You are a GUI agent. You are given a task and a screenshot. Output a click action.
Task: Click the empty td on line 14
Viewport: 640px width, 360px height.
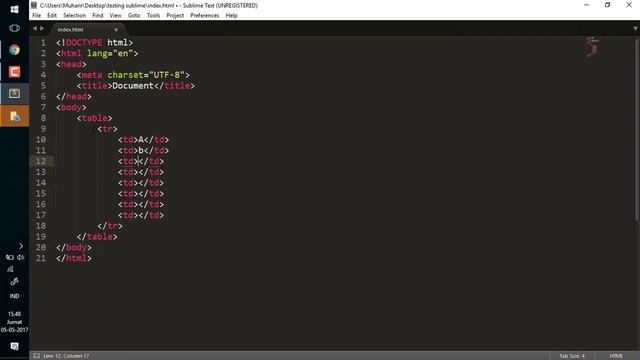(x=141, y=183)
